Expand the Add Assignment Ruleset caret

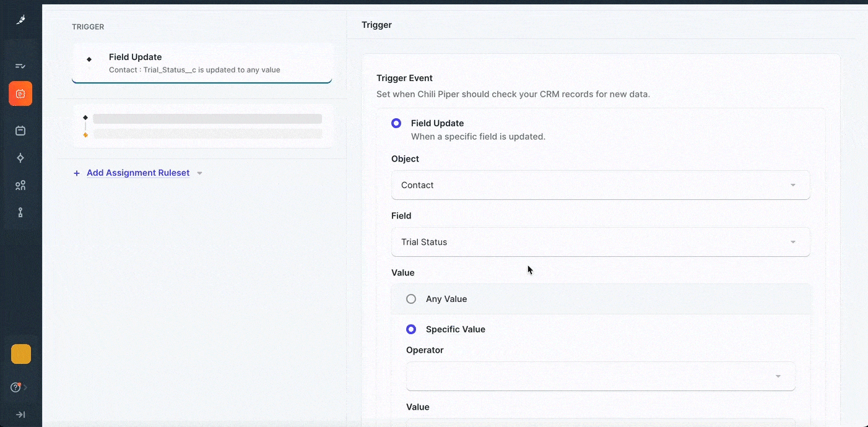pyautogui.click(x=199, y=173)
